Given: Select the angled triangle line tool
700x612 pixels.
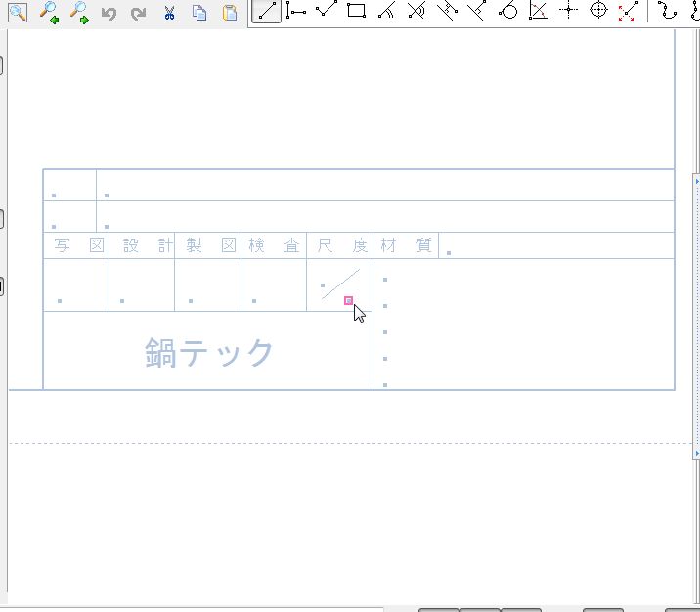Looking at the screenshot, I should pos(538,12).
